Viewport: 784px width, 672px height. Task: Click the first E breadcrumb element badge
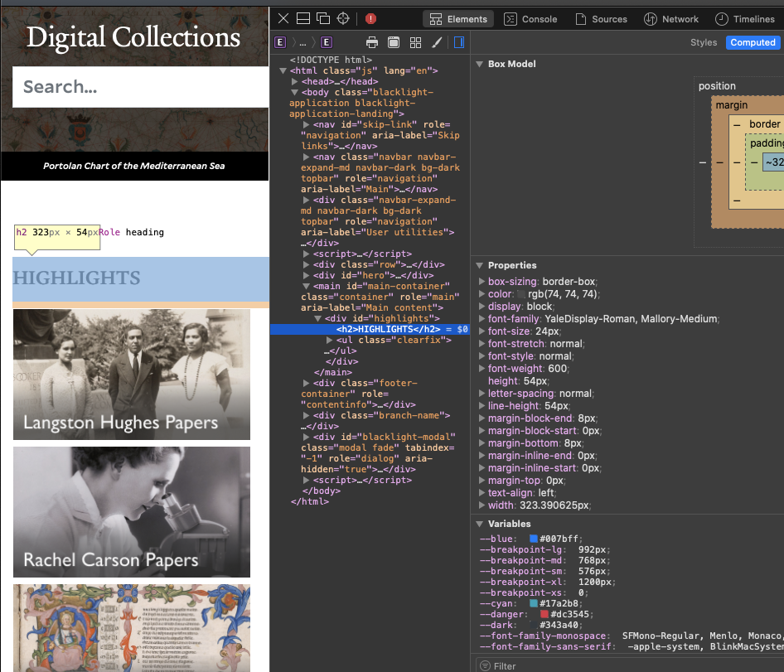(x=280, y=41)
